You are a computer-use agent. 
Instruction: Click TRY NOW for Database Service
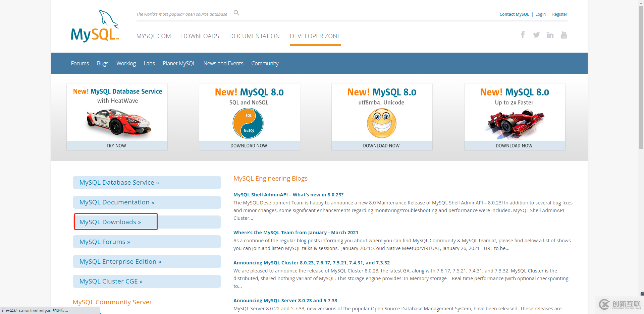coord(117,146)
